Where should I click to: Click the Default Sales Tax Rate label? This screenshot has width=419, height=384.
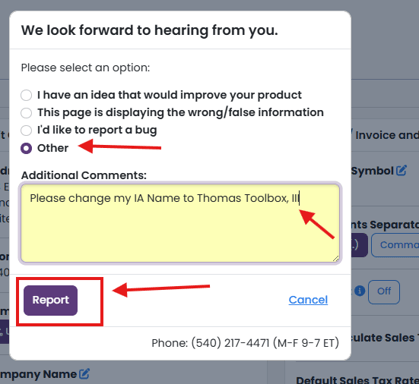tap(358, 380)
